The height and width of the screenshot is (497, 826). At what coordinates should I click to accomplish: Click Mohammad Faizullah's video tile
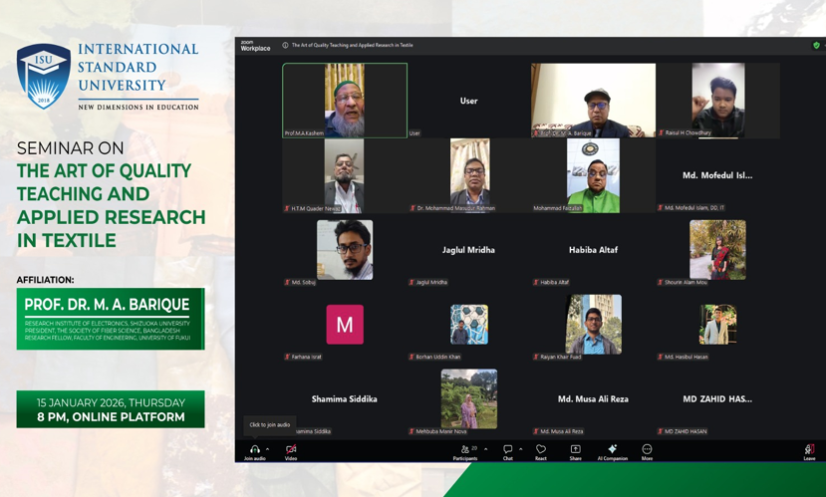[593, 175]
